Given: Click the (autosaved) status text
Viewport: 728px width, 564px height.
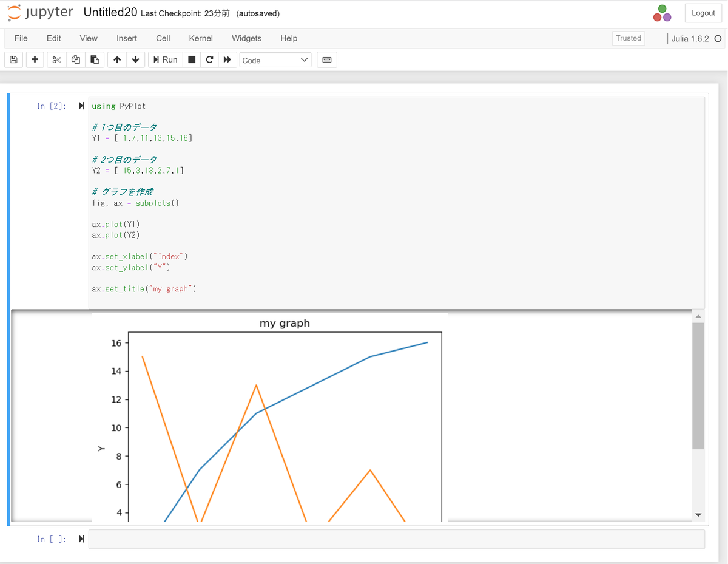Looking at the screenshot, I should [258, 13].
